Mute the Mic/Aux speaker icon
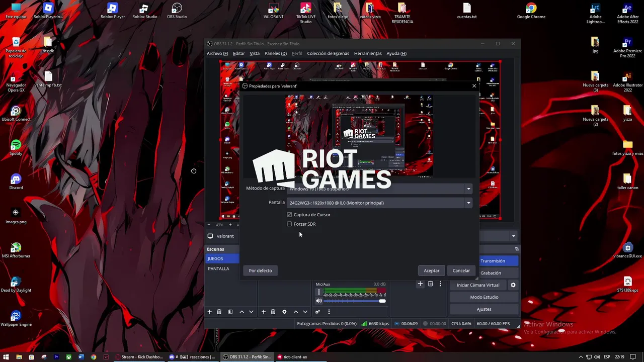Screen dimensions: 644x362 pyautogui.click(x=319, y=301)
